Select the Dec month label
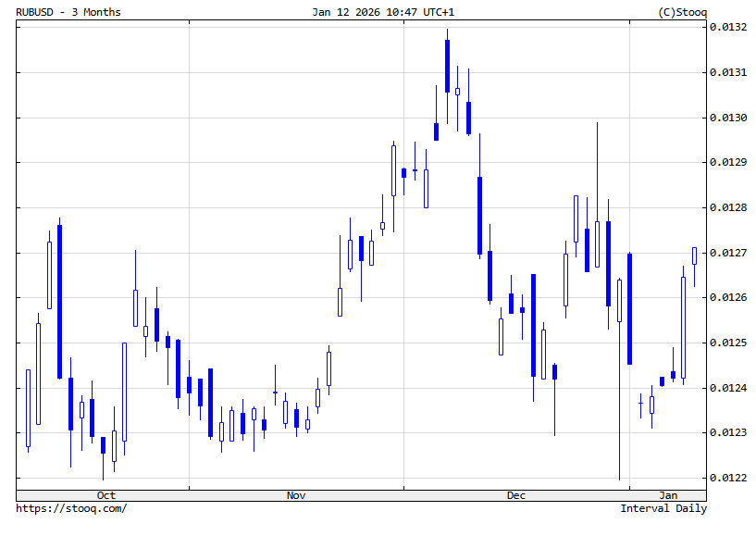Screen dimensions: 756x536 [x=516, y=495]
